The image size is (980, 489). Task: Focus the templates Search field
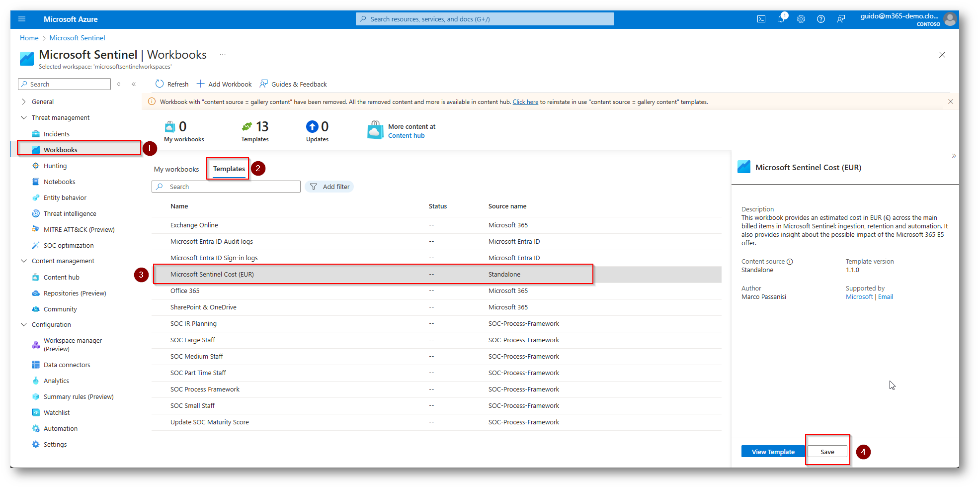(x=226, y=187)
